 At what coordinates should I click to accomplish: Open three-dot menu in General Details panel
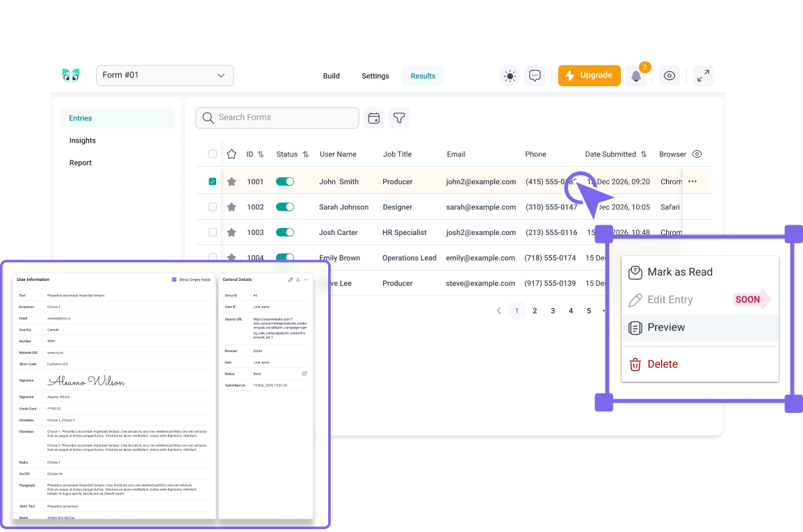[x=306, y=280]
